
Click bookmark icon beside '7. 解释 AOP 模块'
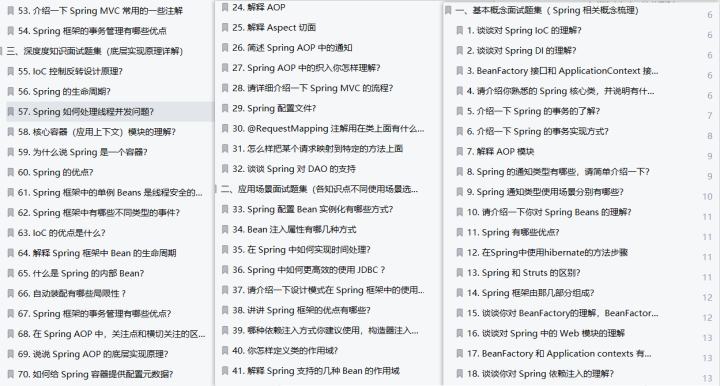click(x=460, y=151)
